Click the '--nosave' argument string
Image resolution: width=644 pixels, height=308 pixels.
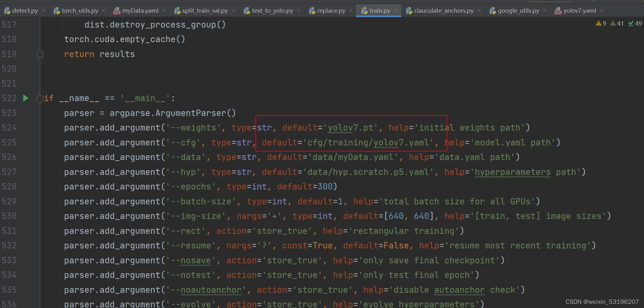pos(191,260)
